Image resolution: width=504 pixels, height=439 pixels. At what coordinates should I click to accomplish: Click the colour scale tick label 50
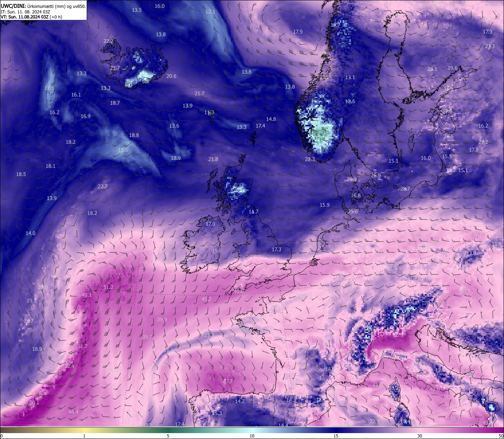500,436
